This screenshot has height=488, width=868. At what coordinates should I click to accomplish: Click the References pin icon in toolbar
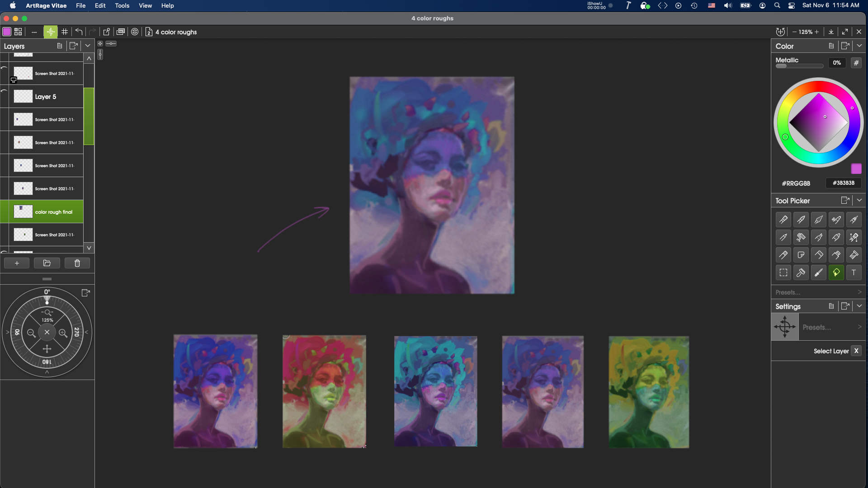point(107,32)
